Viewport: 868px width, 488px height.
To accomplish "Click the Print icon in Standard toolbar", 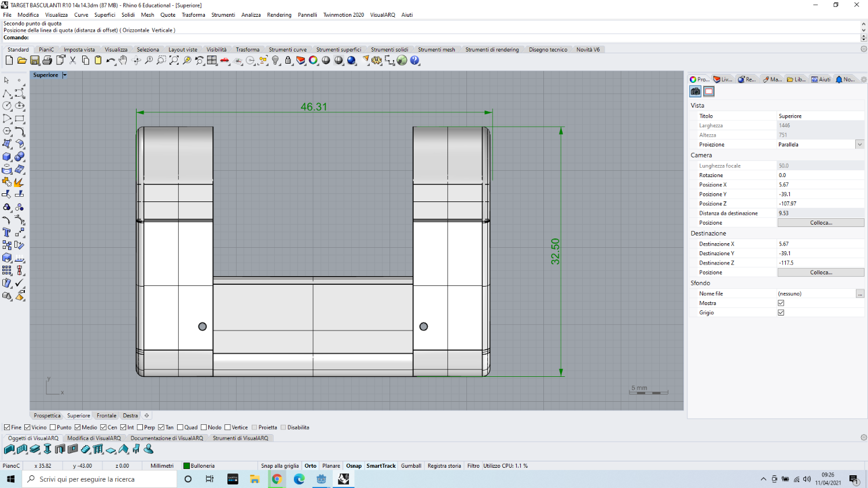I will (47, 60).
